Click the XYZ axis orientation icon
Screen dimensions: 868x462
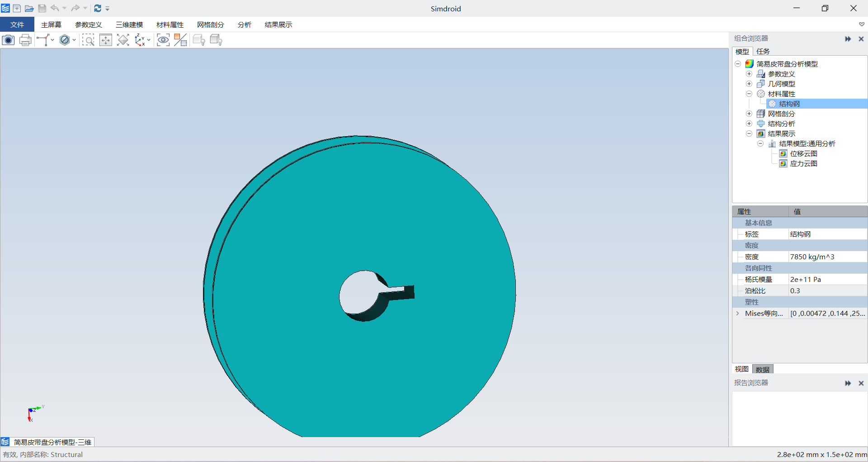[x=140, y=40]
